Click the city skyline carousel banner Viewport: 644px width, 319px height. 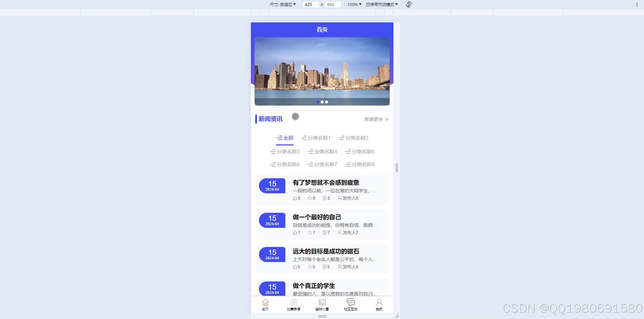tap(322, 71)
